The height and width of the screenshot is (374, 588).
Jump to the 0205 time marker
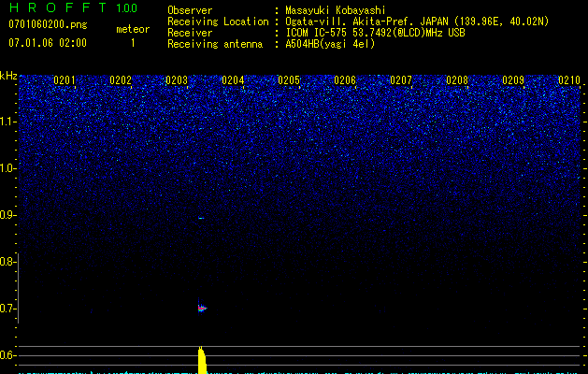[289, 81]
